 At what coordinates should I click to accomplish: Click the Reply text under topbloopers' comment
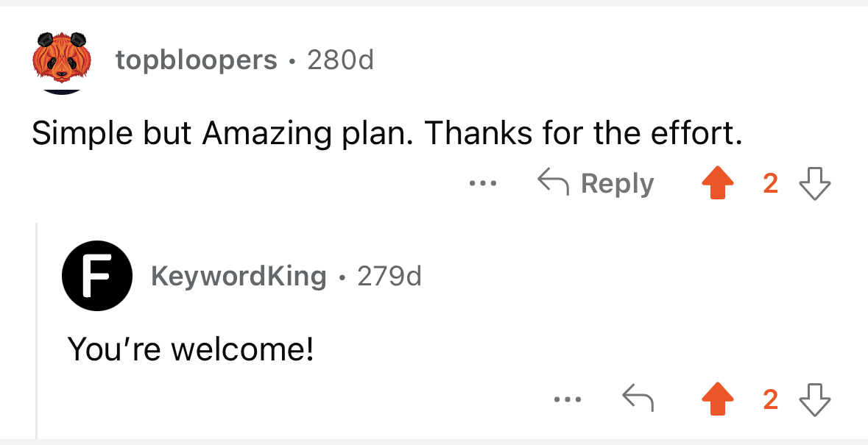click(617, 184)
